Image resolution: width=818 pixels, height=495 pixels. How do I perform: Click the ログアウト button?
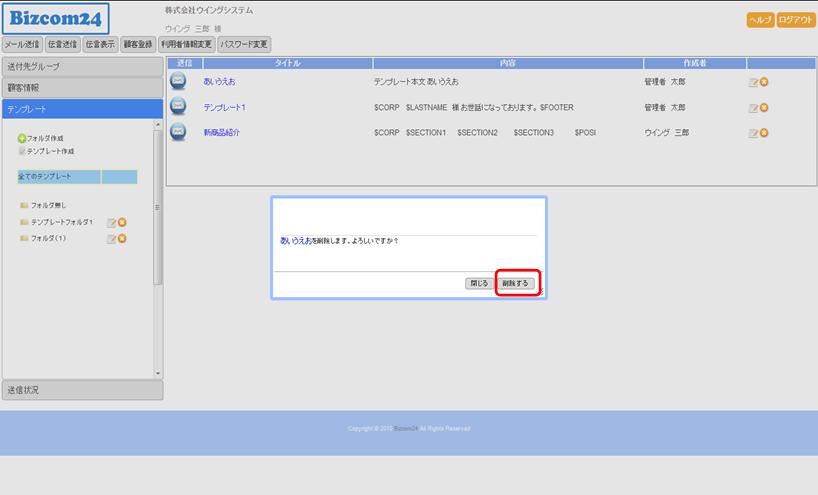(796, 20)
